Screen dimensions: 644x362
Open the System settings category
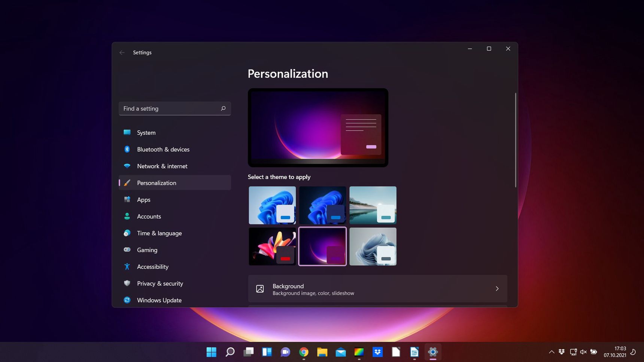(174, 132)
